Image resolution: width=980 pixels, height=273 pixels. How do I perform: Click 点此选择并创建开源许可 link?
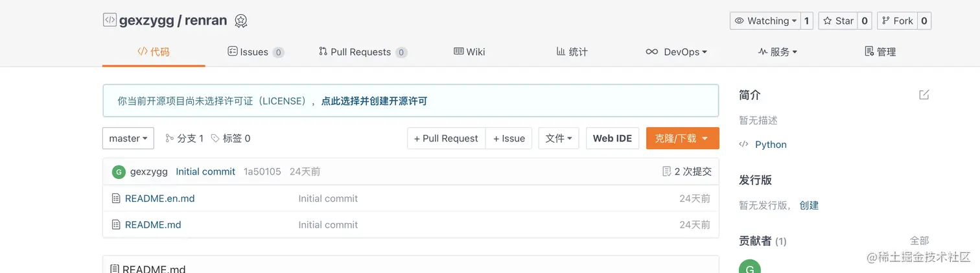(374, 101)
